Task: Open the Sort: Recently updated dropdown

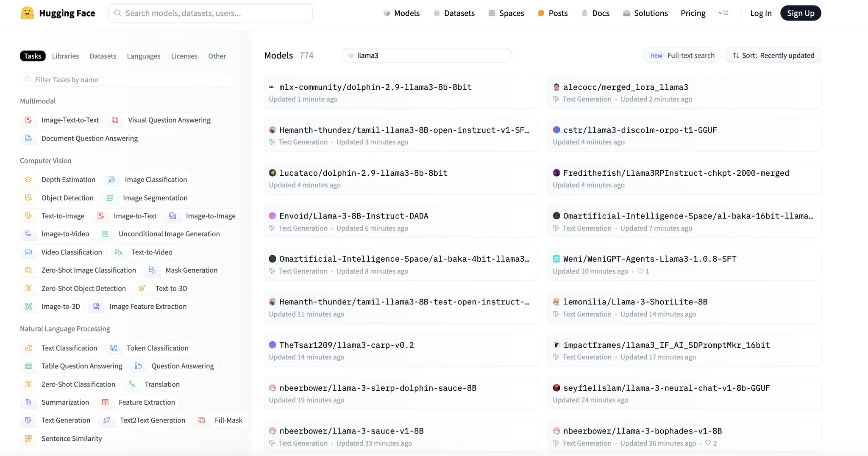Action: click(773, 55)
